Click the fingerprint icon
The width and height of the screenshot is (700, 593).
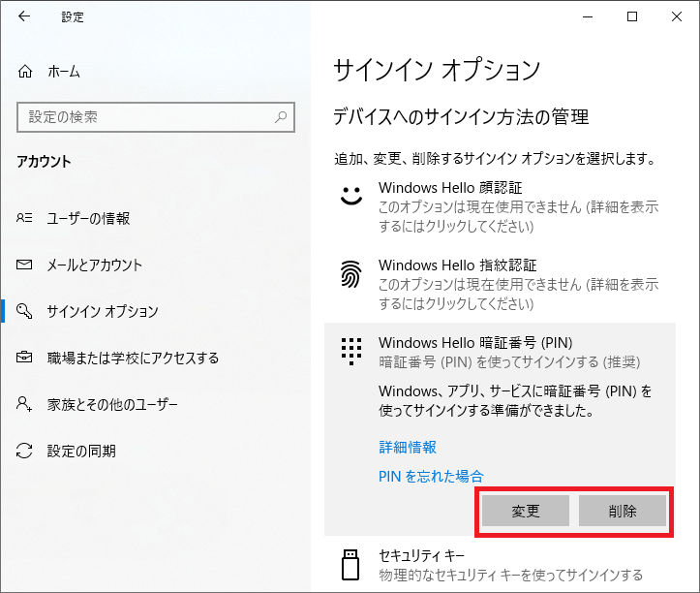[350, 273]
